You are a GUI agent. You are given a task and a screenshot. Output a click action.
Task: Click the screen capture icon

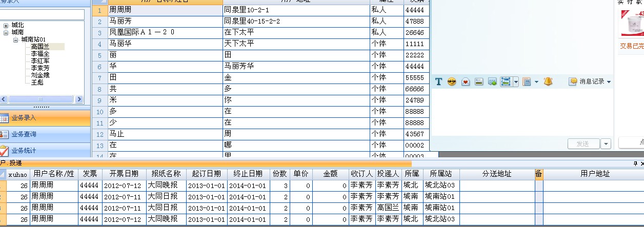pos(506,81)
